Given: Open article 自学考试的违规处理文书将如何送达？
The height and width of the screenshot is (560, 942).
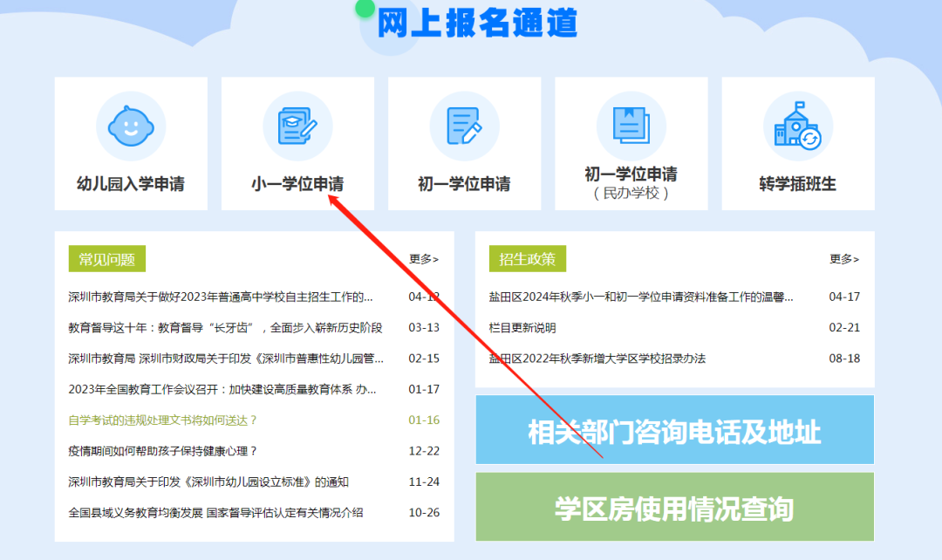Looking at the screenshot, I should [163, 420].
